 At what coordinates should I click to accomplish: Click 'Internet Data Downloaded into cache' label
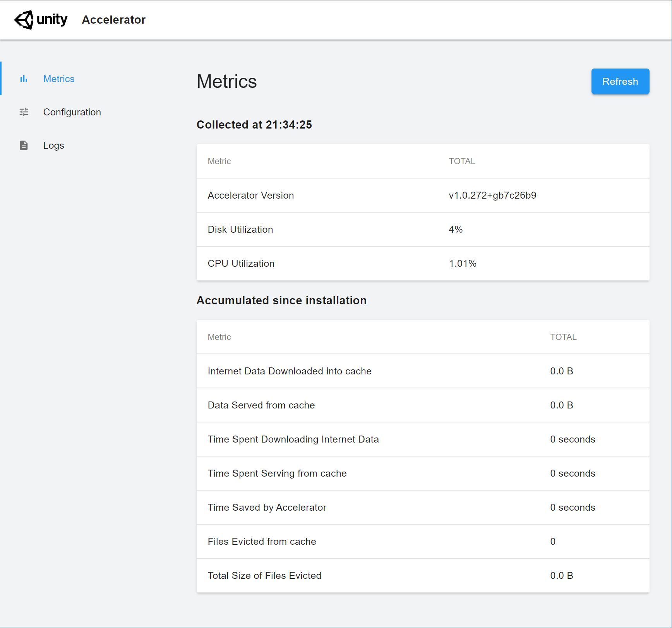pos(290,371)
